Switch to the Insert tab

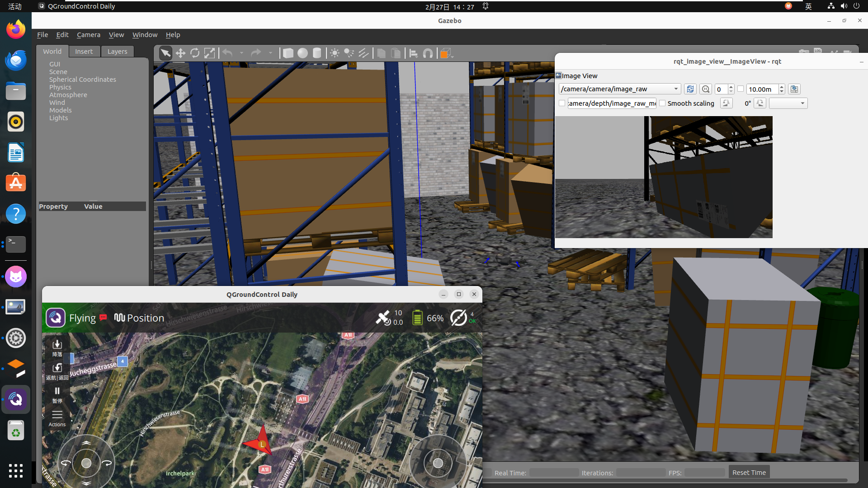tap(84, 52)
